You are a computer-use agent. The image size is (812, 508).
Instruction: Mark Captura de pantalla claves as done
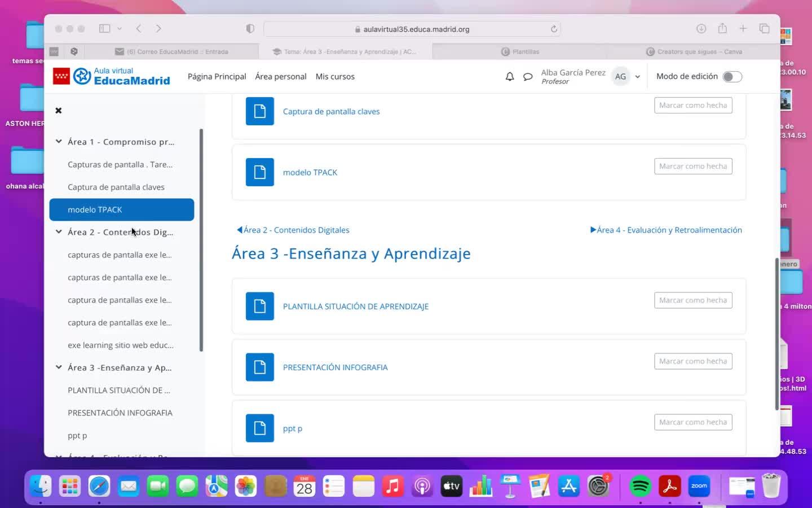click(693, 106)
